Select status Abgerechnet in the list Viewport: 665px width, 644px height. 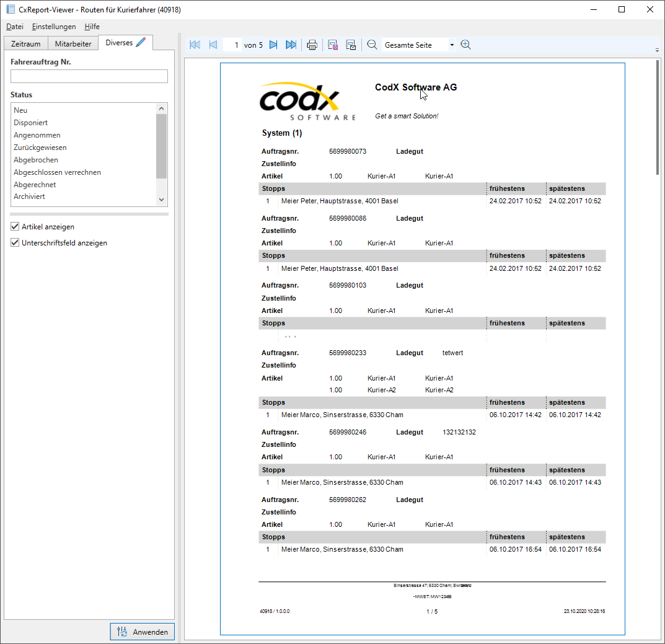[x=84, y=185]
